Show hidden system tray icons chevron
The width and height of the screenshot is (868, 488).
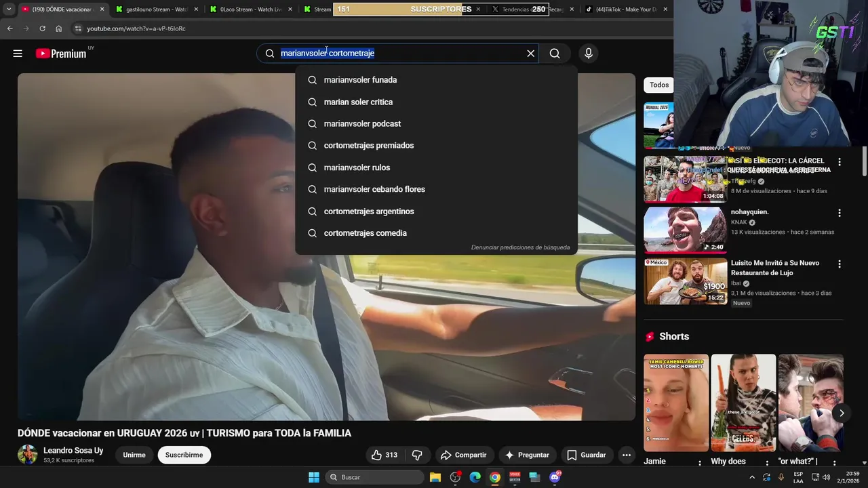pos(751,477)
